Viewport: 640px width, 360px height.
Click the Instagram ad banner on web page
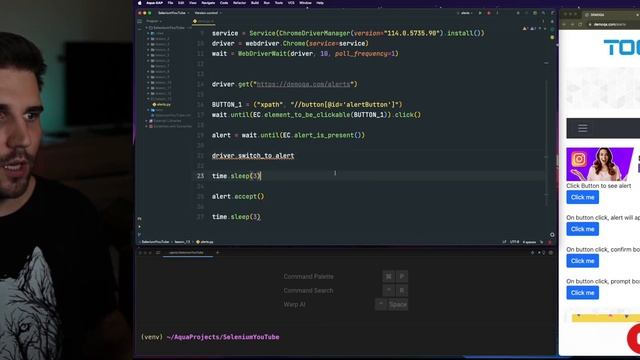coord(600,164)
